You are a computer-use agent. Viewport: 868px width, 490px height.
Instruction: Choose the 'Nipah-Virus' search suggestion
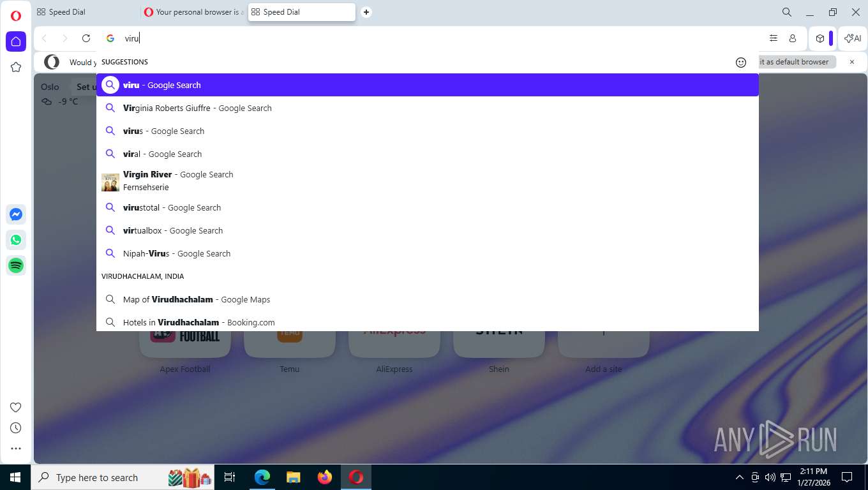[x=428, y=253]
